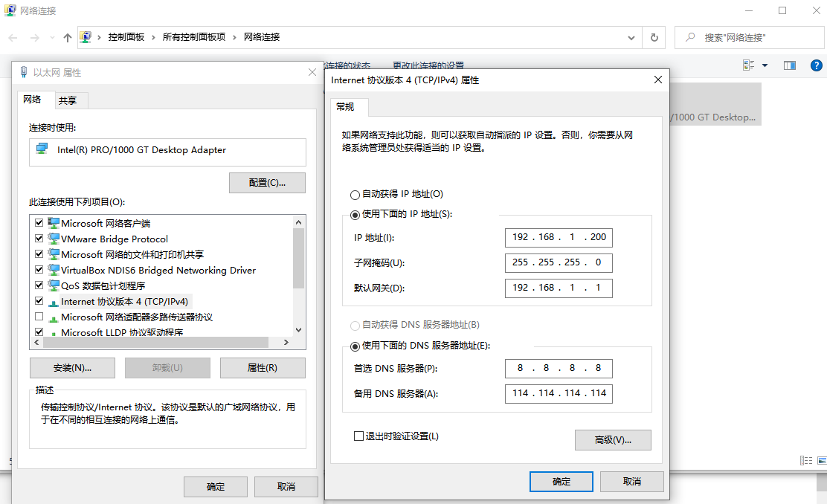Click the 子网掩码 input field
This screenshot has height=504, width=827.
tap(559, 262)
